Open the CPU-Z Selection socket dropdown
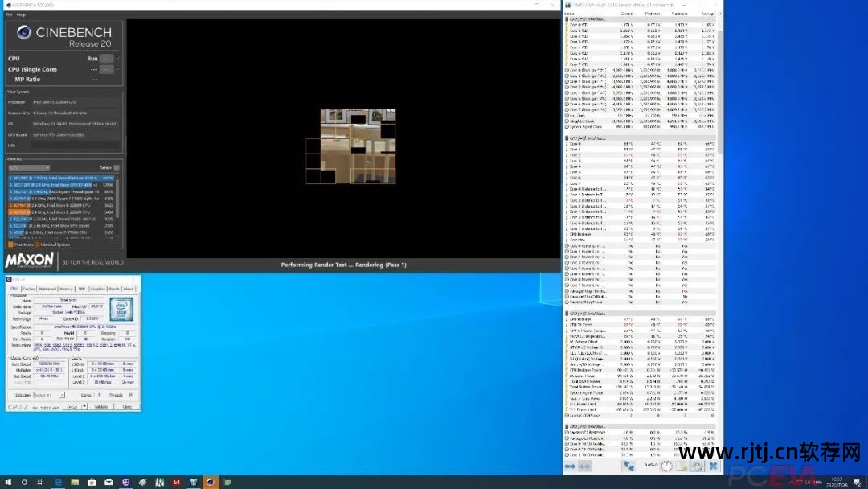868x489 pixels. pos(49,396)
